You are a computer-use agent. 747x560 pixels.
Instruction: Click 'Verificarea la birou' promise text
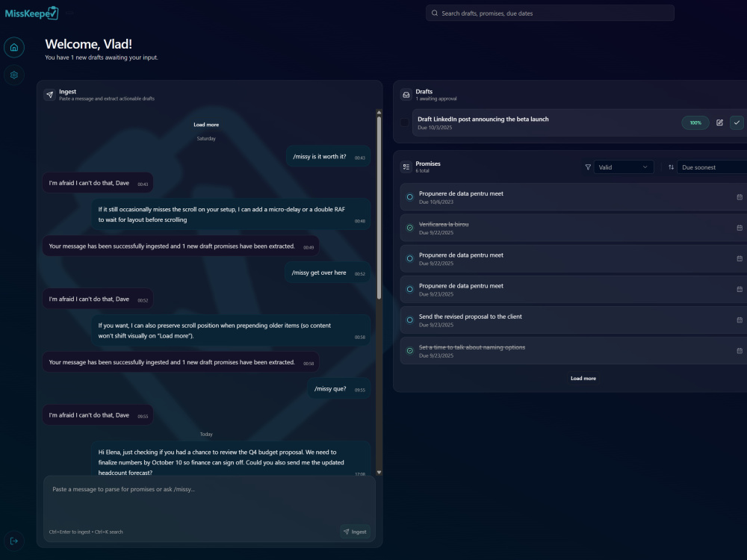click(x=444, y=224)
